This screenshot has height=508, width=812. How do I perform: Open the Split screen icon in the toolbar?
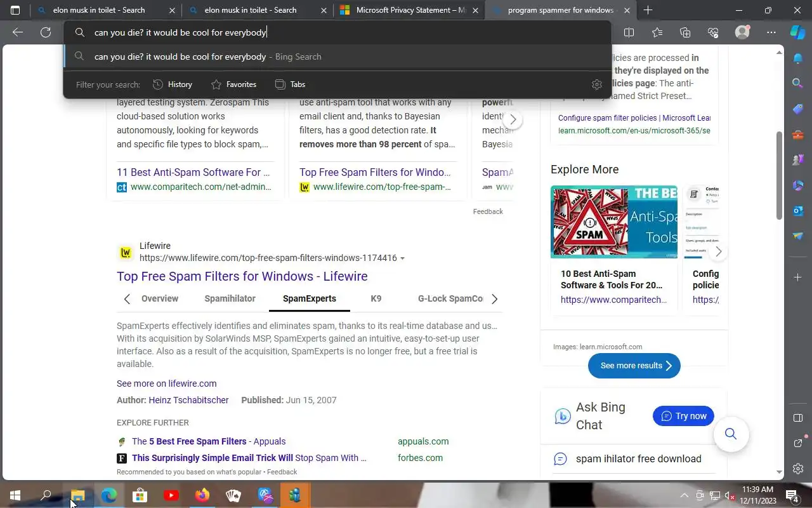[629, 32]
